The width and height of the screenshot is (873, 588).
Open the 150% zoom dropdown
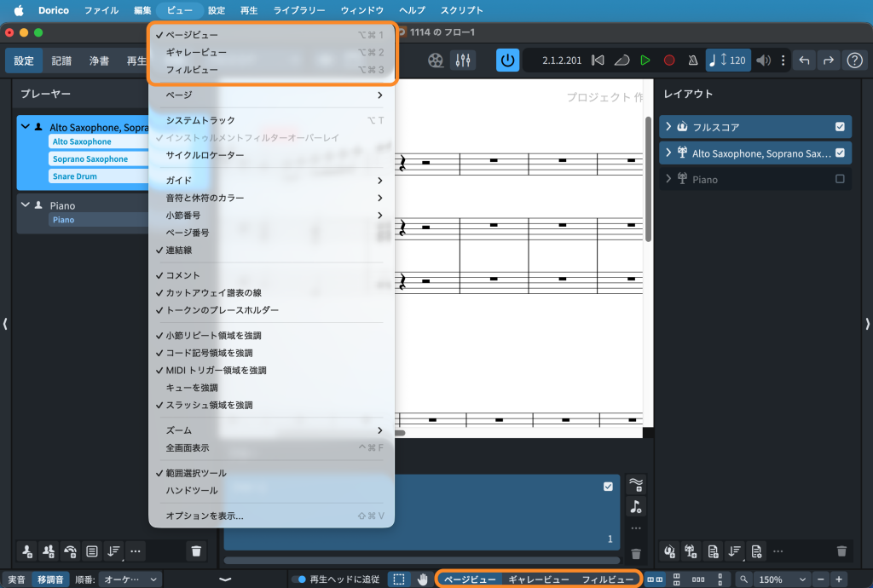(782, 579)
